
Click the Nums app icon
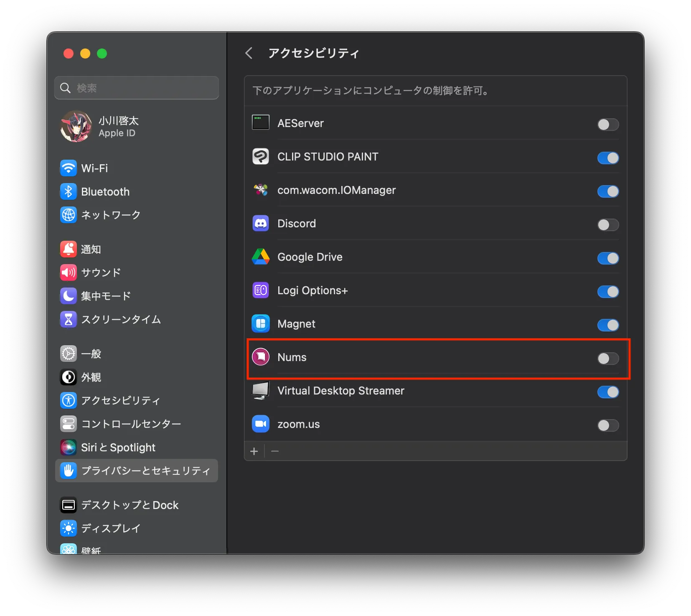[x=261, y=357]
